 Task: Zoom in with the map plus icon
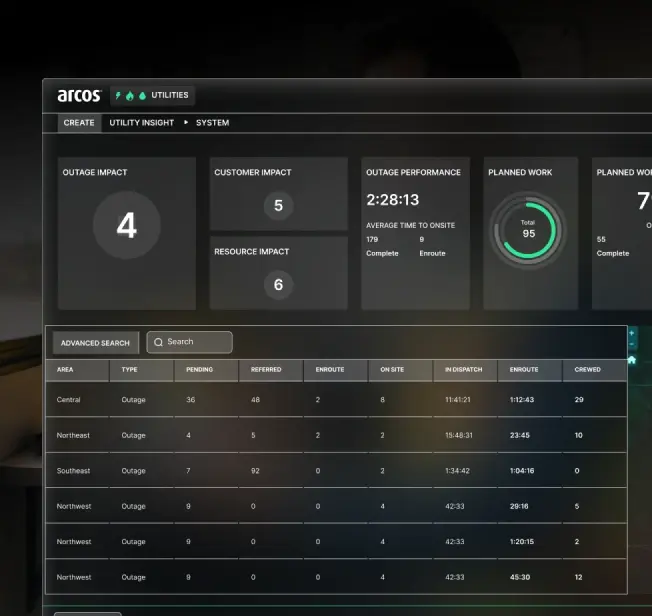632,333
